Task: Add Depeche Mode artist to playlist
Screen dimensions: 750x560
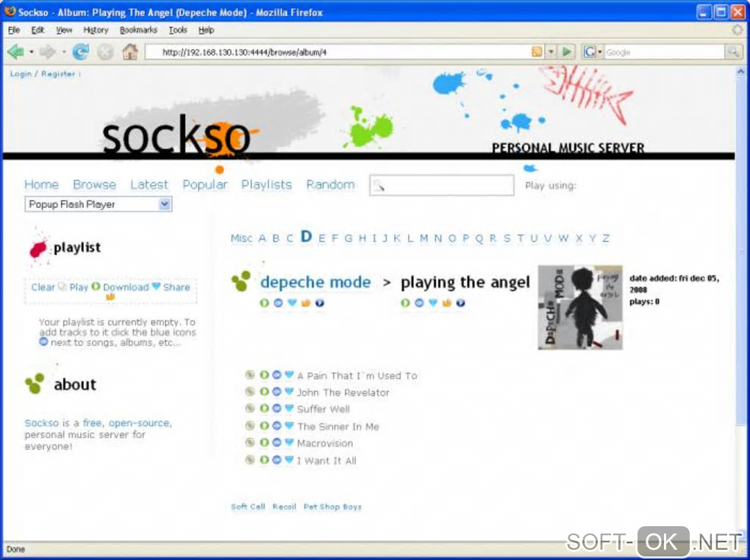Action: pyautogui.click(x=278, y=303)
